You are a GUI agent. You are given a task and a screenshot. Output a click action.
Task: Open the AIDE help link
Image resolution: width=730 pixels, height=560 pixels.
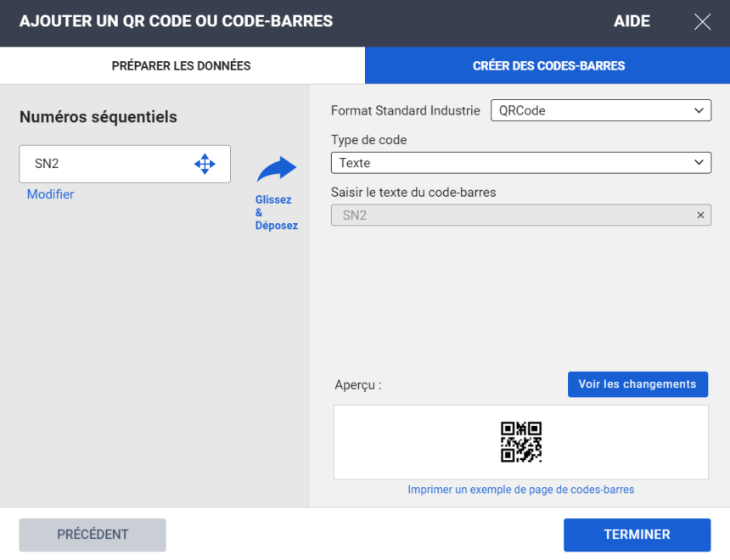[632, 21]
